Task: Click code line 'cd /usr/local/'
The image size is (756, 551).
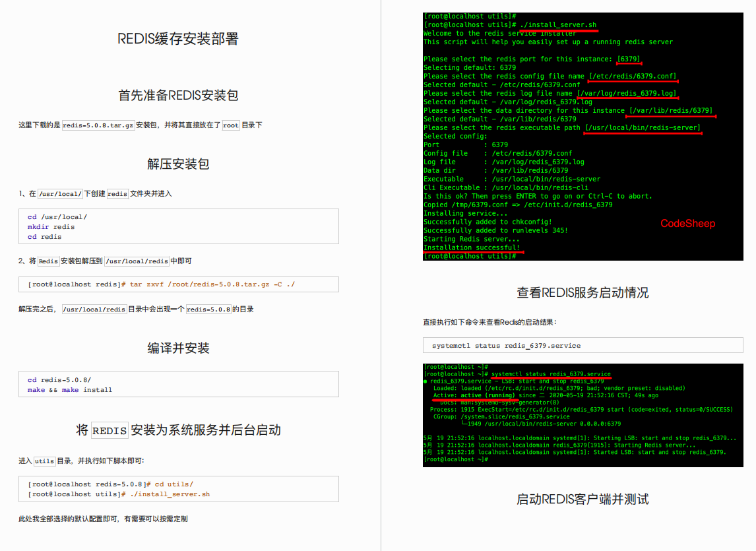Action: (x=57, y=217)
